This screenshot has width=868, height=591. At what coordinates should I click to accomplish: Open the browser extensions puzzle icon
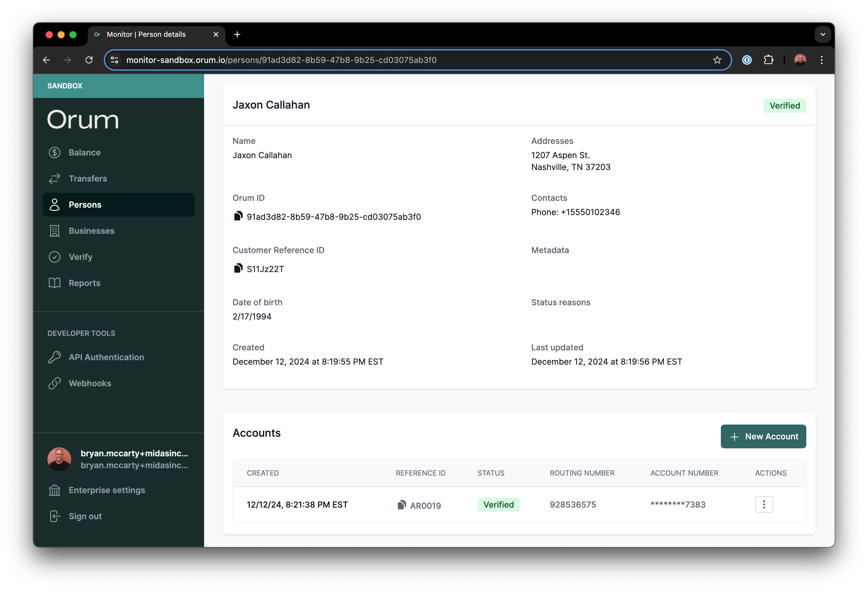click(768, 60)
